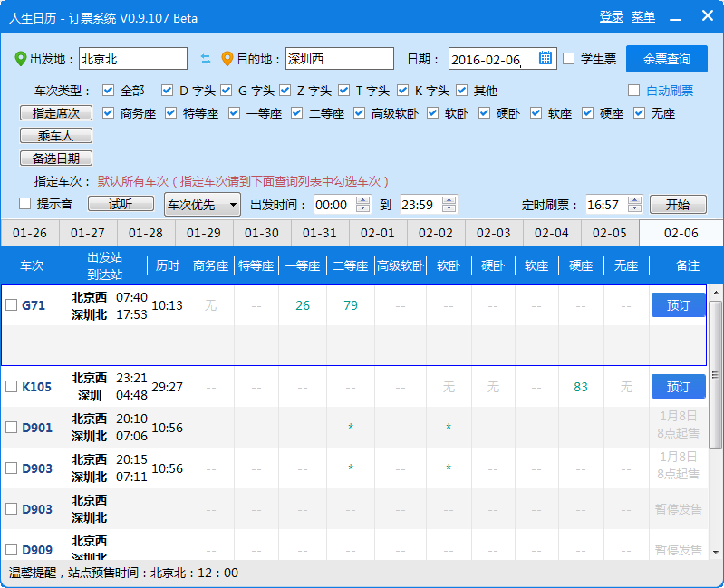This screenshot has height=588, width=724.
Task: Decrease scheduled refresh time with down arrow
Action: [x=634, y=208]
